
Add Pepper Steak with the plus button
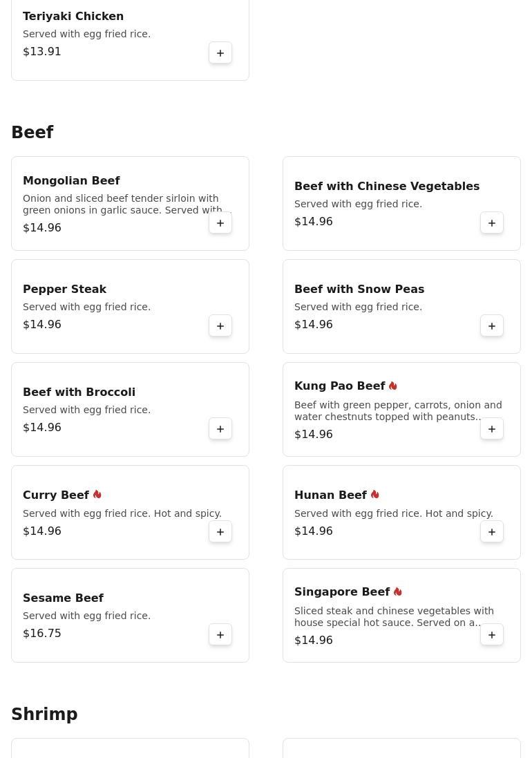pyautogui.click(x=220, y=326)
